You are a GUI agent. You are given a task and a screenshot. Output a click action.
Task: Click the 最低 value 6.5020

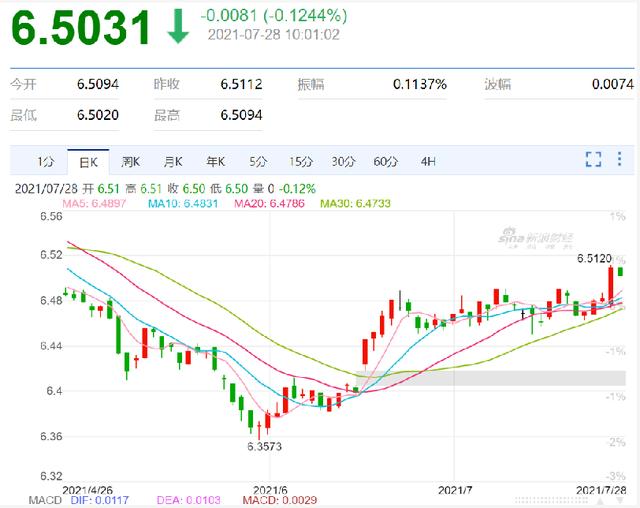(98, 115)
